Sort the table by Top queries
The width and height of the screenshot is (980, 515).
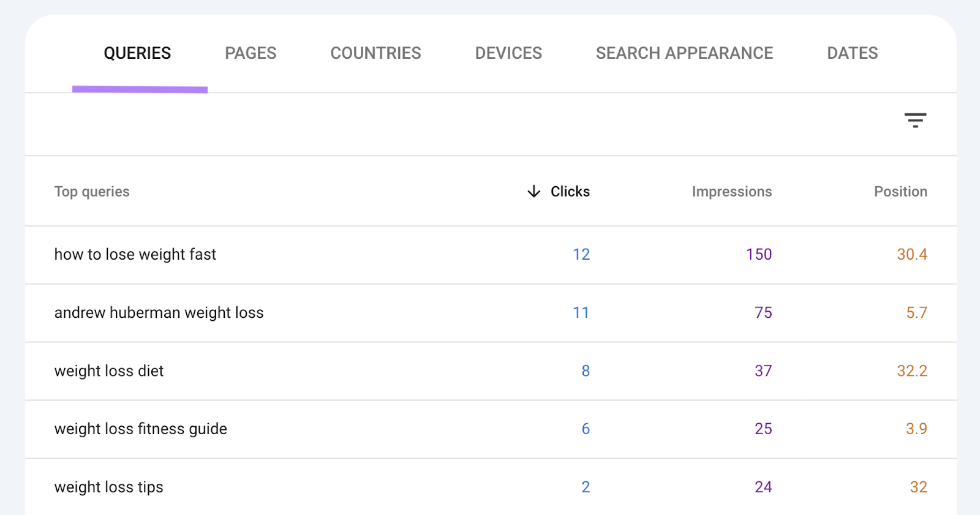[x=92, y=191]
